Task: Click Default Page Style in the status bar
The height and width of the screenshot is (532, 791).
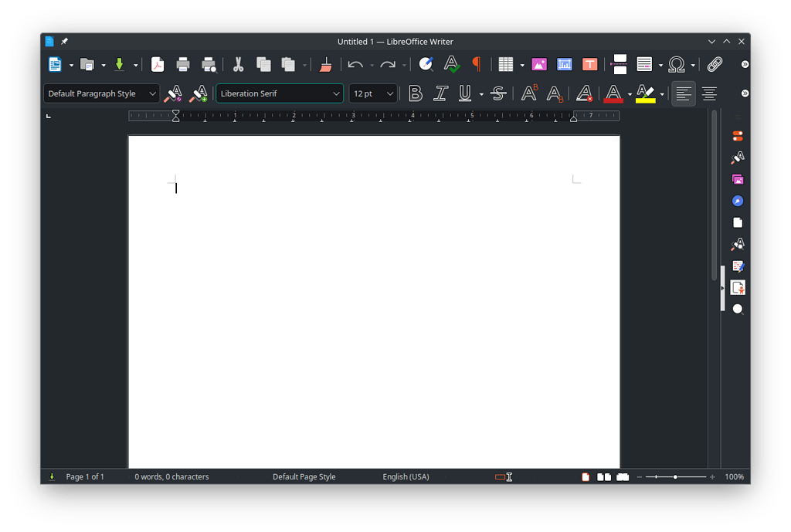Action: pyautogui.click(x=304, y=476)
